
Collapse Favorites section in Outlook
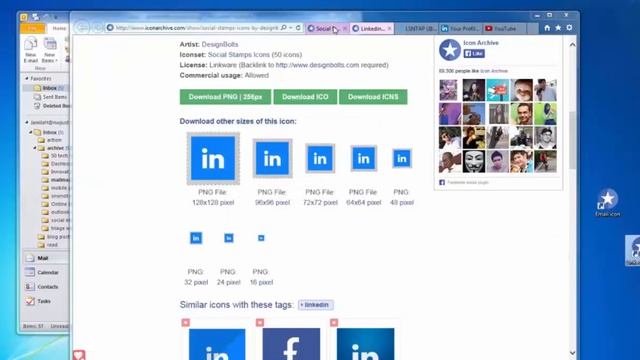[x=27, y=78]
